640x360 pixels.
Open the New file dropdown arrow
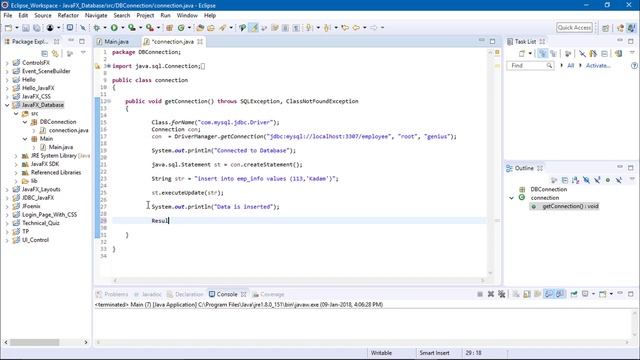[x=16, y=28]
